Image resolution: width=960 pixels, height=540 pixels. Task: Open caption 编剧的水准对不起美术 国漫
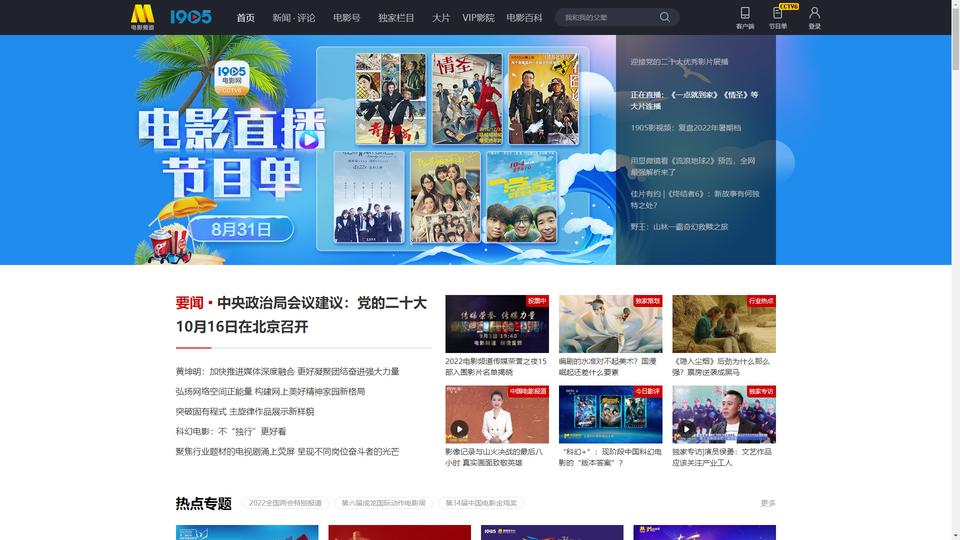point(607,367)
